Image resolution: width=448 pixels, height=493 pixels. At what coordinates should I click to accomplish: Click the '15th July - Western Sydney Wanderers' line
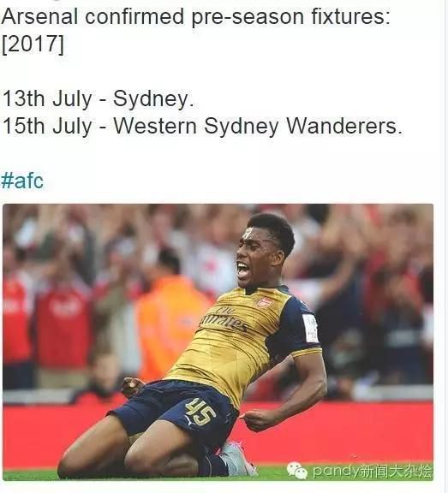[x=202, y=126]
